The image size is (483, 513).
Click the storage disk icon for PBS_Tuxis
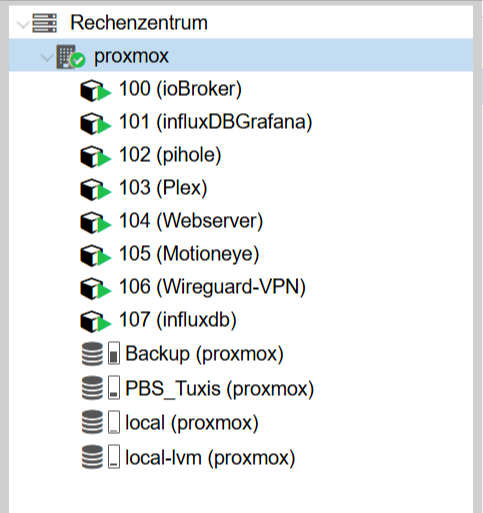tap(92, 388)
